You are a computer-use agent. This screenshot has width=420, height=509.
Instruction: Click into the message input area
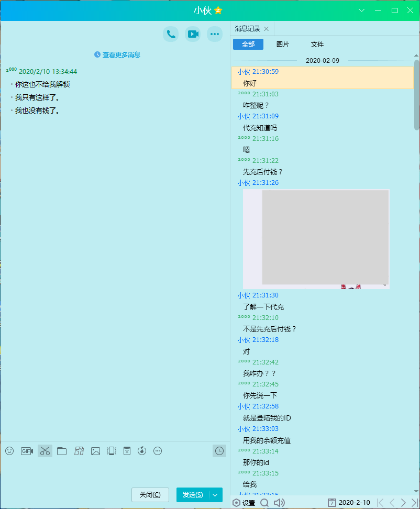pyautogui.click(x=115, y=471)
